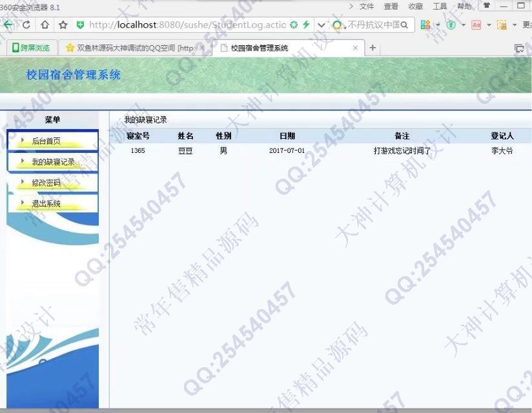Image resolution: width=532 pixels, height=413 pixels.
Task: Select the name cell 豆豆
Action: click(x=185, y=150)
